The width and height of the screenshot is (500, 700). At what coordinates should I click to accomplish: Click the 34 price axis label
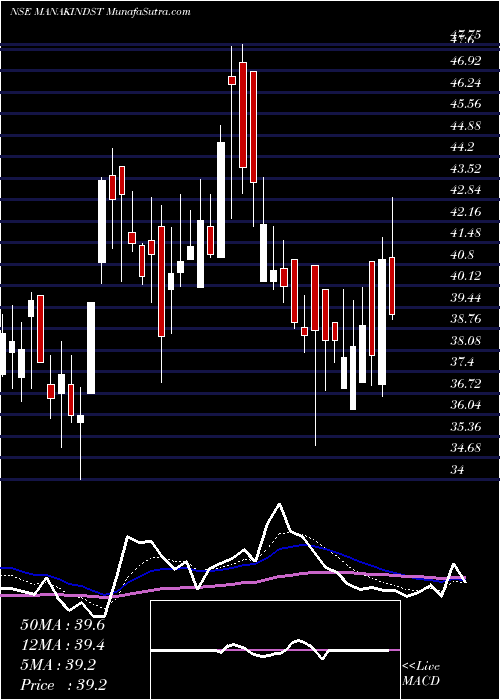(458, 470)
